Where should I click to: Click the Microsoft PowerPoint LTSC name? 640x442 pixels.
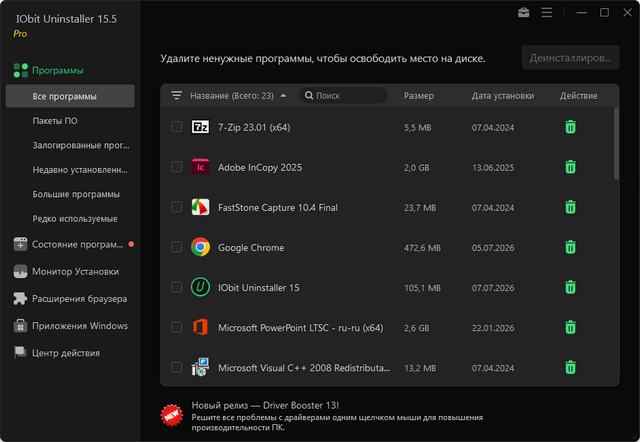pyautogui.click(x=300, y=328)
